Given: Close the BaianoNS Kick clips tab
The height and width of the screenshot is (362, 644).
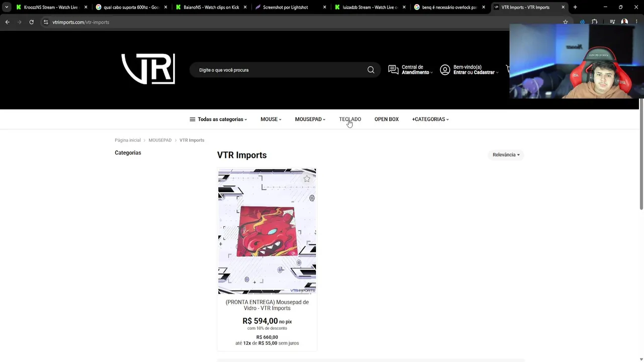Looking at the screenshot, I should coord(245,7).
